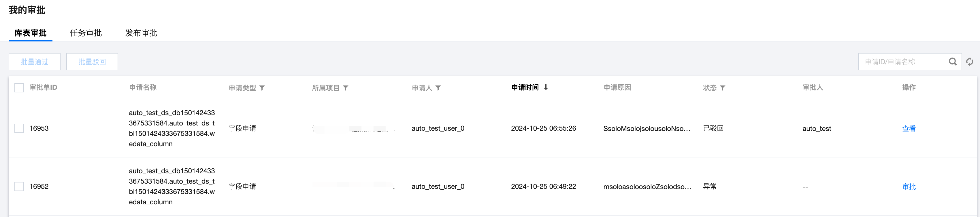Image resolution: width=980 pixels, height=217 pixels.
Task: Check the checkbox for row 16953
Action: tap(19, 128)
